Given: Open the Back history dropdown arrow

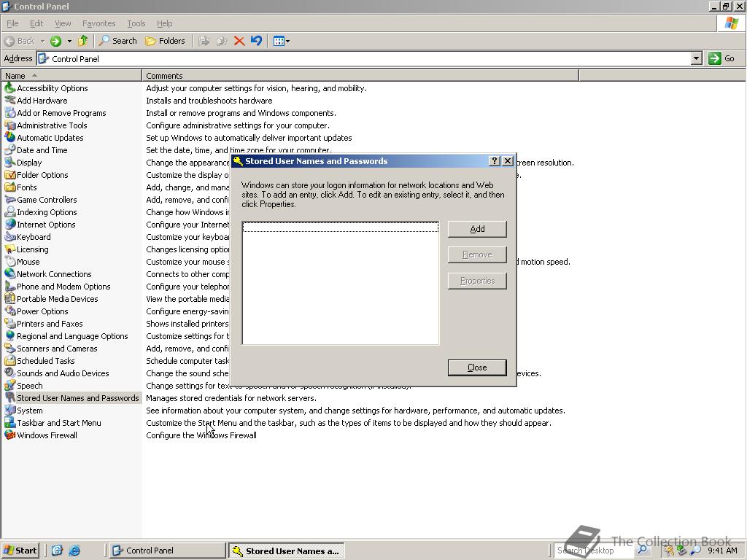Looking at the screenshot, I should (x=42, y=41).
